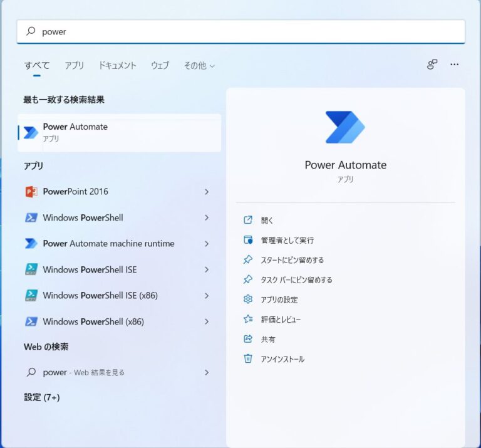Image resolution: width=481 pixels, height=448 pixels.
Task: Open the Power Automate best match result
Action: click(120, 133)
